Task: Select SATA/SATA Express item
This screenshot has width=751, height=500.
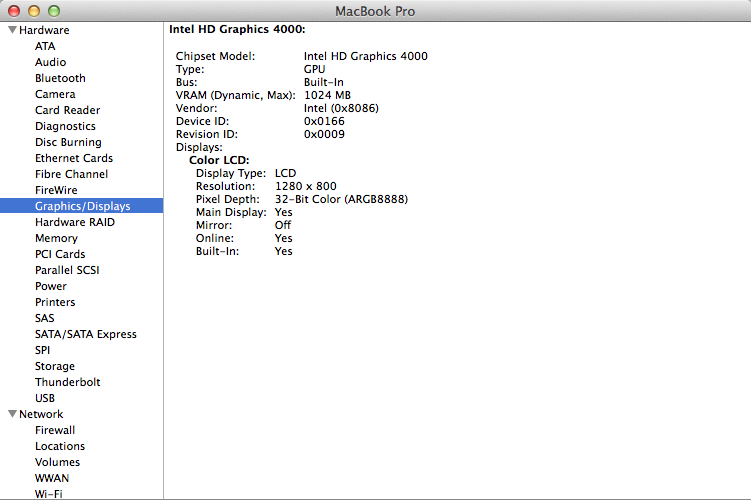Action: [x=85, y=334]
